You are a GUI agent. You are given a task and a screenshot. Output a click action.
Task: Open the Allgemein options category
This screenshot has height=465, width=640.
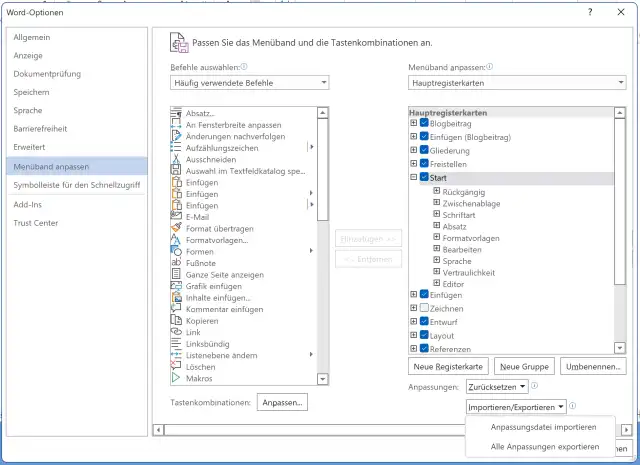coord(77,37)
